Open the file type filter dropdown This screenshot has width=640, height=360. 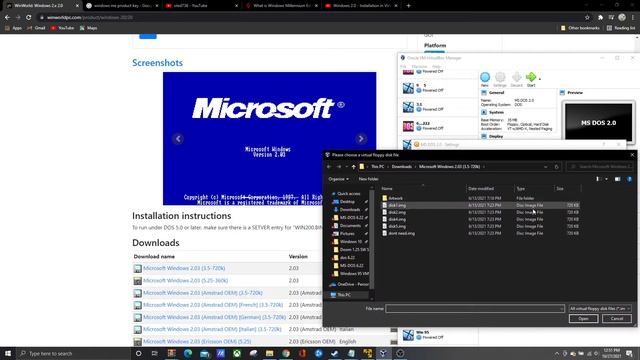tap(600, 309)
